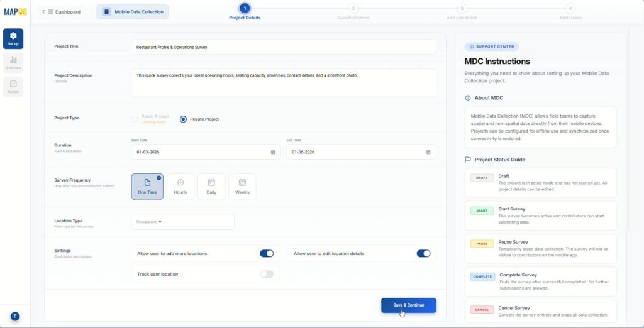The image size is (644, 328).
Task: Select the Private Project radio button
Action: [184, 119]
